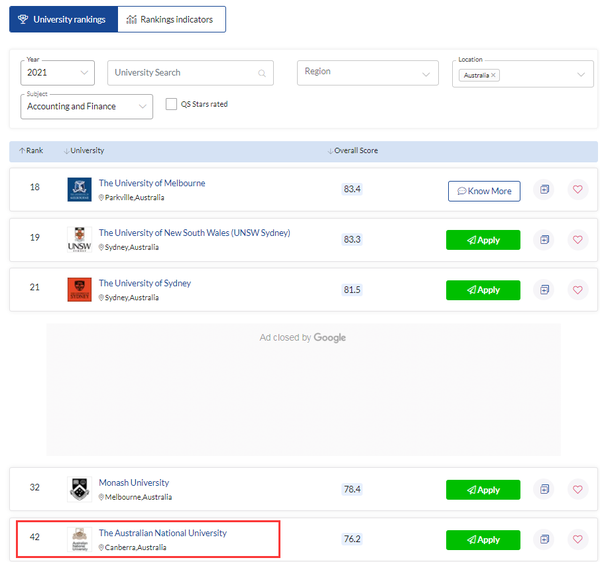Screen dimensions: 600x562
Task: Apply to The University of Sydney
Action: [483, 290]
